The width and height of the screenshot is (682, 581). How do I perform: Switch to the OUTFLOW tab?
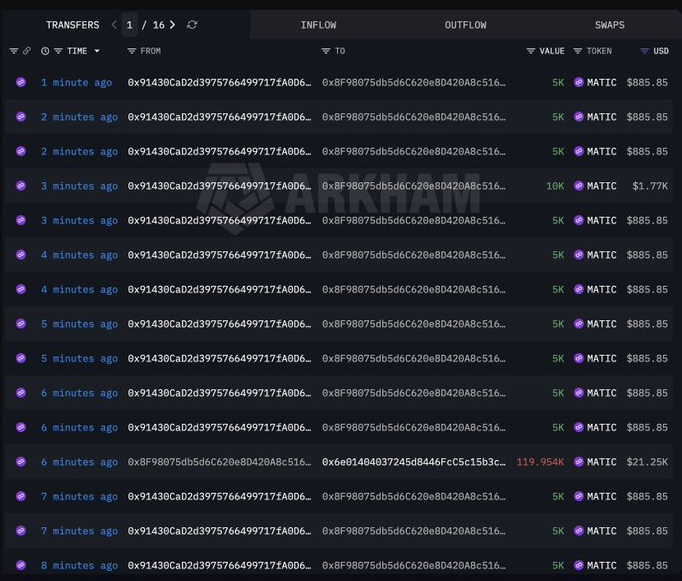pos(465,25)
